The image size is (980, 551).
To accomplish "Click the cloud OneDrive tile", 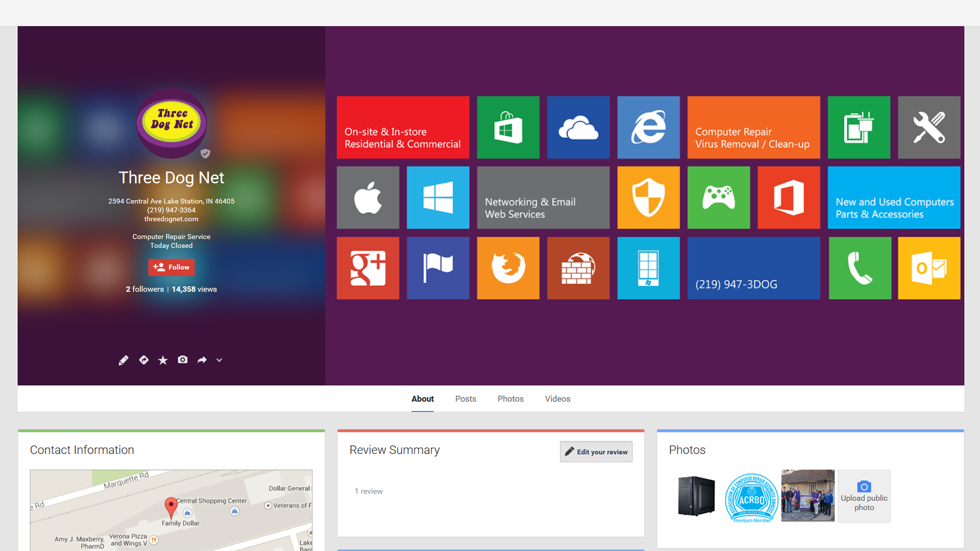I will click(x=578, y=128).
